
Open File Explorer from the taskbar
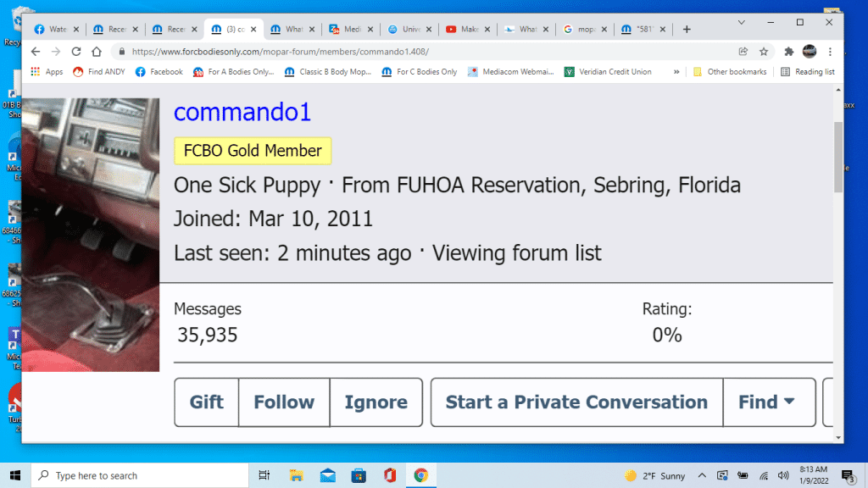point(296,475)
